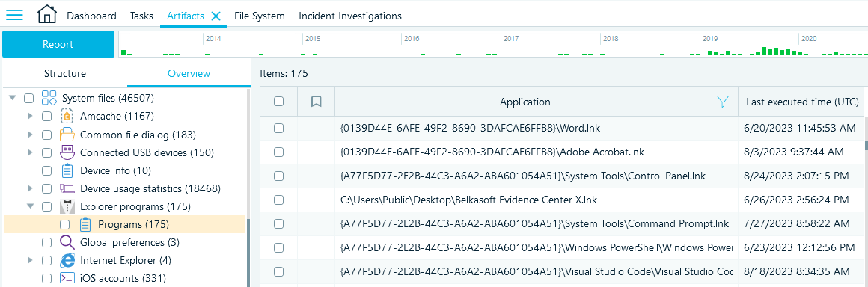Check the System files checkbox
Screen dimensions: 868x287
pyautogui.click(x=28, y=99)
